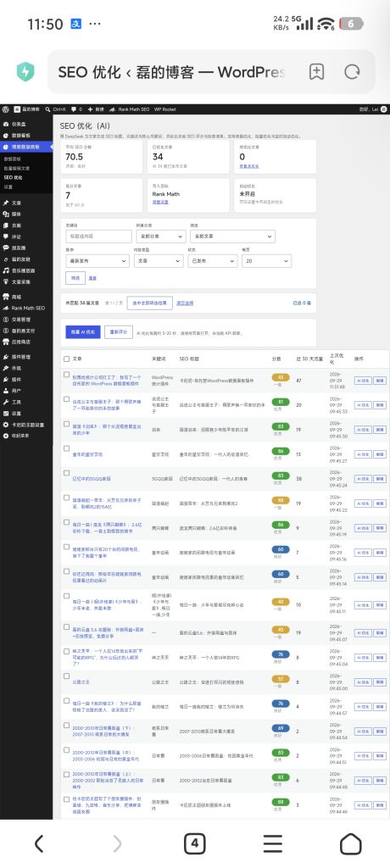The image size is (390, 868).
Task: Click 编辑 button in the 公路之王 row
Action: click(380, 682)
